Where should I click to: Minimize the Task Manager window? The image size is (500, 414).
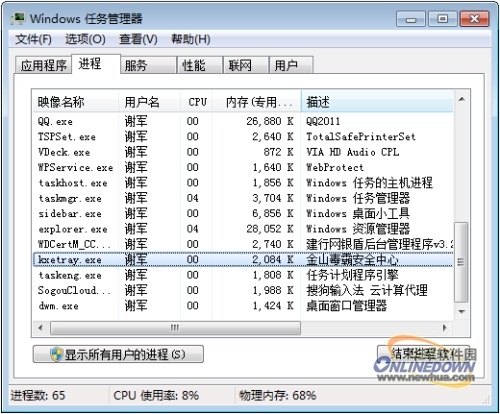(x=411, y=19)
